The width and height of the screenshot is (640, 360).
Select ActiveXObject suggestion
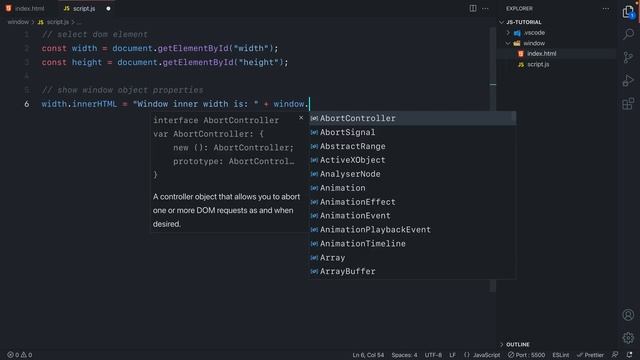[x=412, y=160]
